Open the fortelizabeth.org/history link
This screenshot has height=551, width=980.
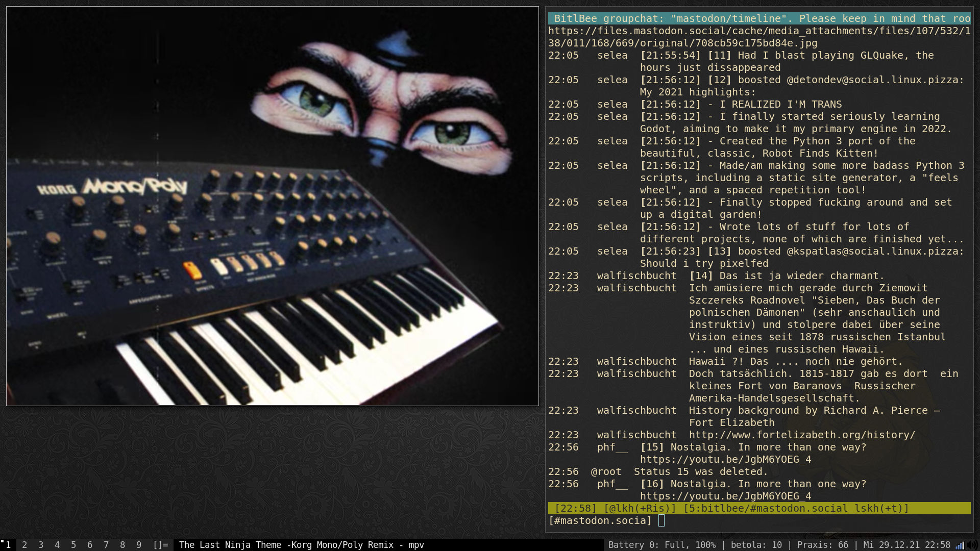point(802,435)
